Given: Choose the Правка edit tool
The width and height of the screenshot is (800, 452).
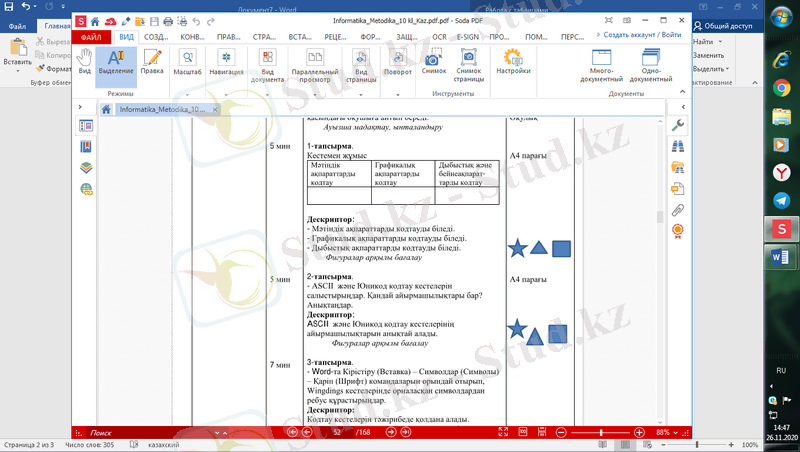Looking at the screenshot, I should coord(152,61).
